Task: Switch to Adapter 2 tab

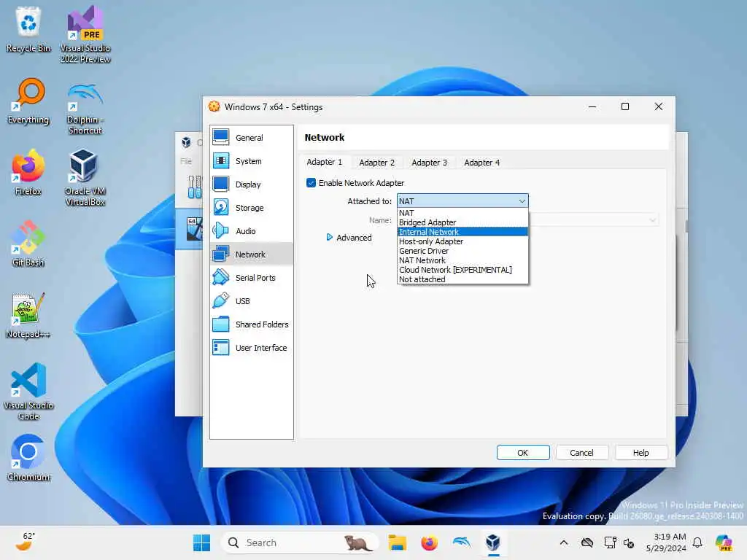Action: click(377, 163)
